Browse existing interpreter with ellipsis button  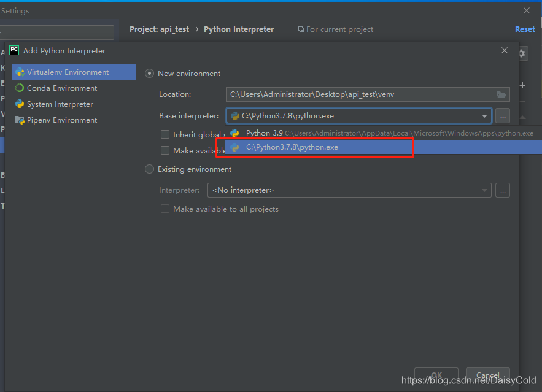(x=503, y=190)
